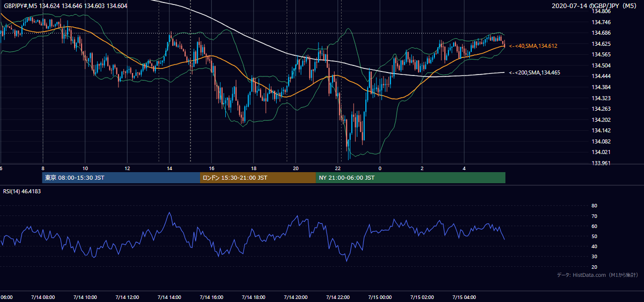Image resolution: width=644 pixels, height=302 pixels.
Task: Click the NY session bar 21:00-06:00 JST
Action: pos(411,178)
